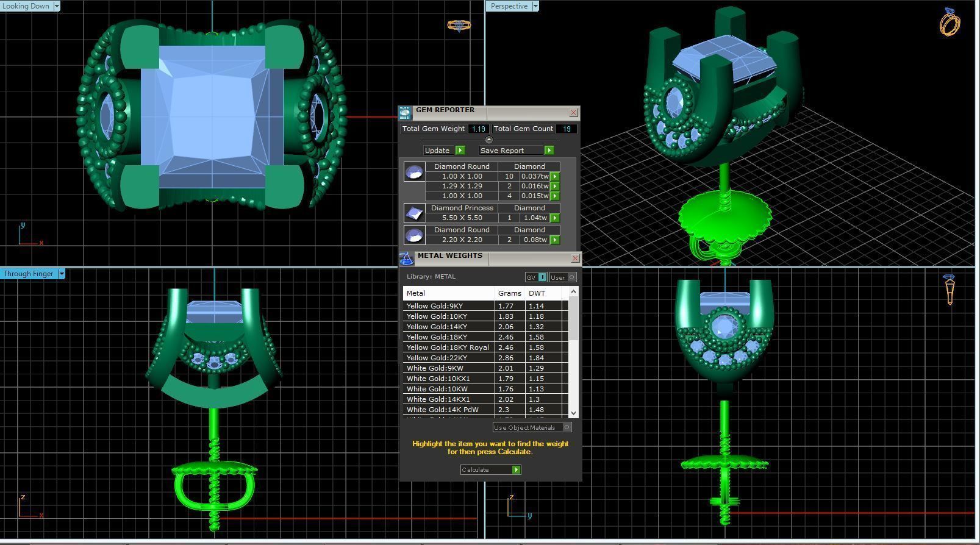980x545 pixels.
Task: Select White Gold:14K PdW metal row
Action: (485, 410)
